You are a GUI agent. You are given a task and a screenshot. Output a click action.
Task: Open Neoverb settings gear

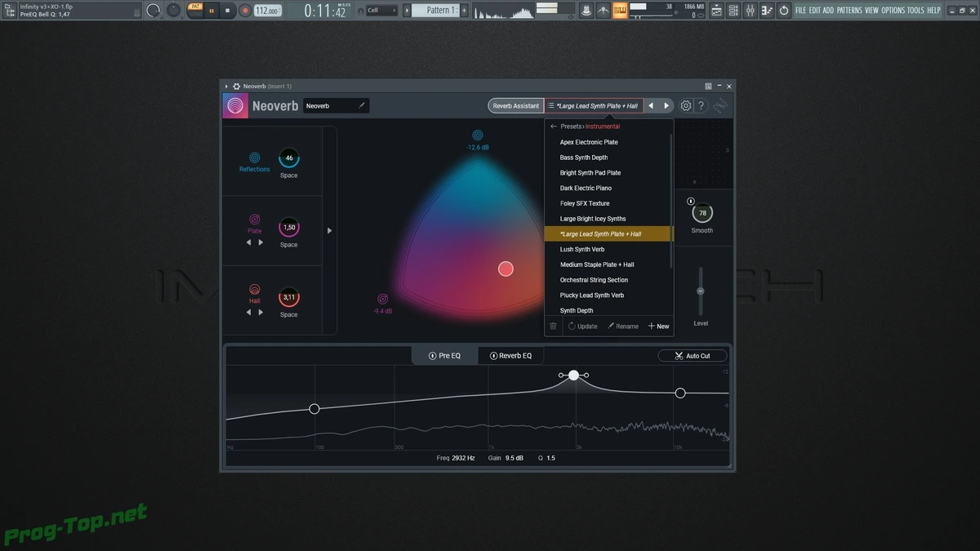click(x=686, y=106)
